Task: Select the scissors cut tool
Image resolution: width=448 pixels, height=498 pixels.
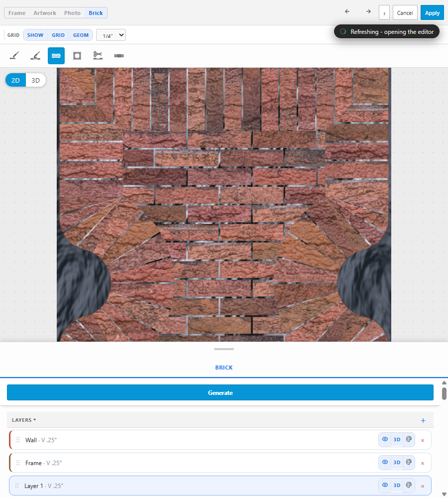Action: 98,56
